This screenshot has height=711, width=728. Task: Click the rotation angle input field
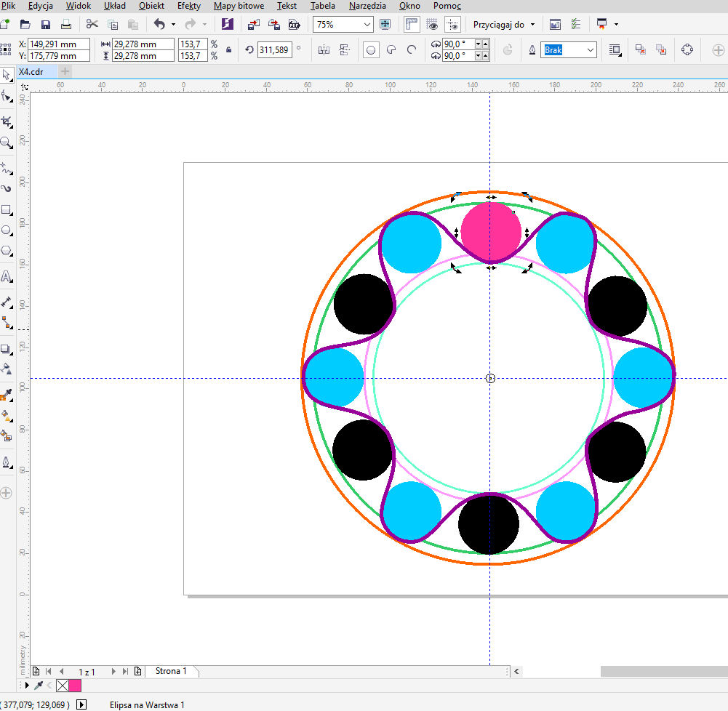pyautogui.click(x=273, y=50)
